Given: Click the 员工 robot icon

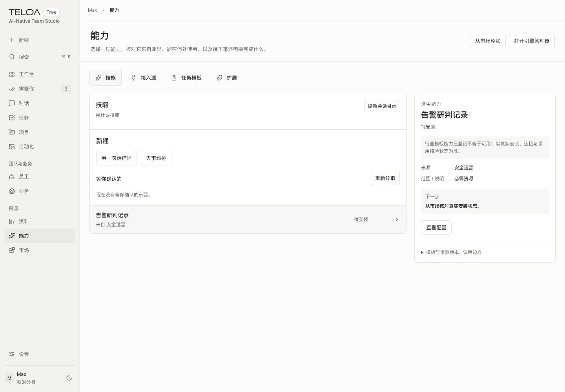Looking at the screenshot, I should pyautogui.click(x=12, y=177).
